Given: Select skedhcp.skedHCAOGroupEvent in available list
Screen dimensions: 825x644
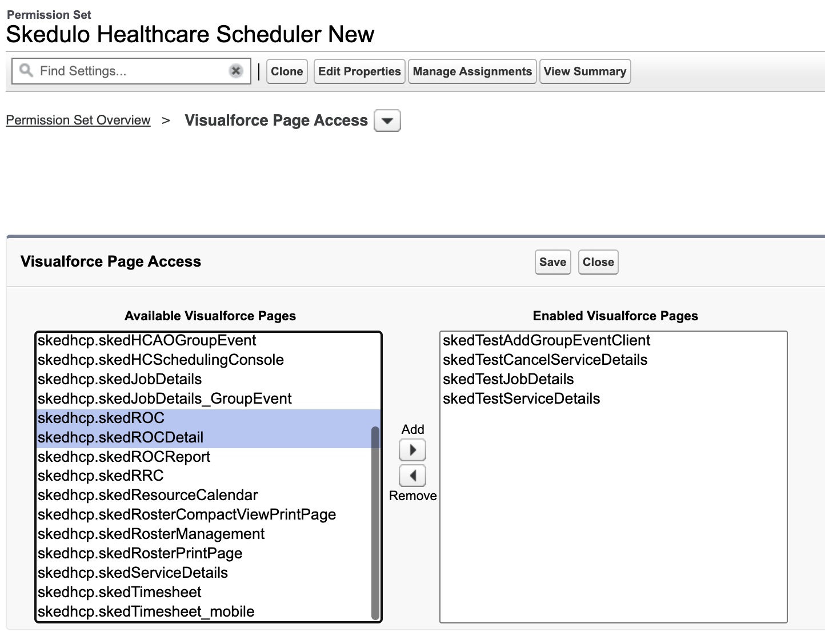Looking at the screenshot, I should (x=203, y=341).
